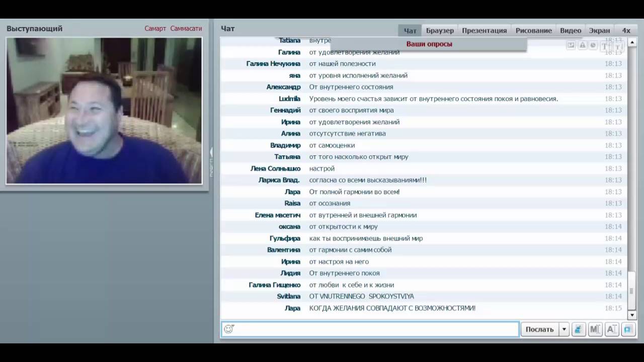Click username Raisa in chat

[292, 203]
